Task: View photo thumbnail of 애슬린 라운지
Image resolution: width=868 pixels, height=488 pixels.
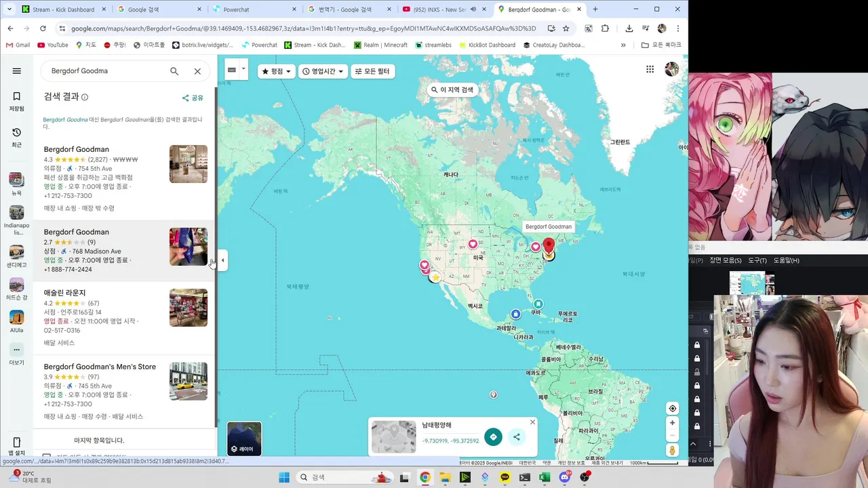Action: click(x=189, y=308)
